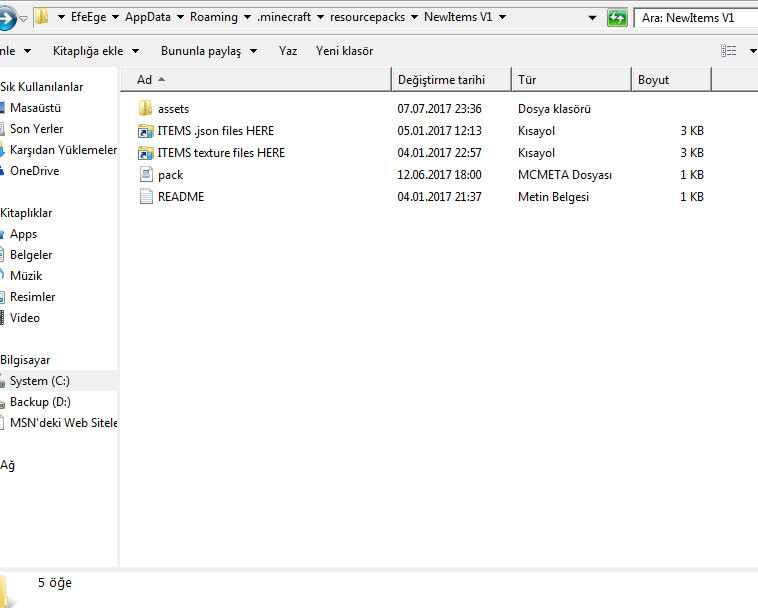Image resolution: width=758 pixels, height=608 pixels.
Task: Click the 07.07.2017 23:36 date cell
Action: point(439,109)
